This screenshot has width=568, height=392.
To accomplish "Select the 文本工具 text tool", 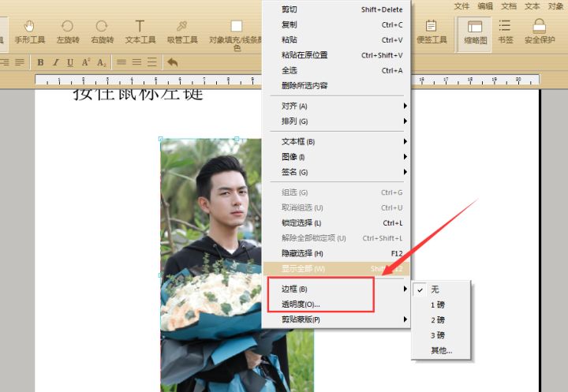I will pyautogui.click(x=140, y=32).
